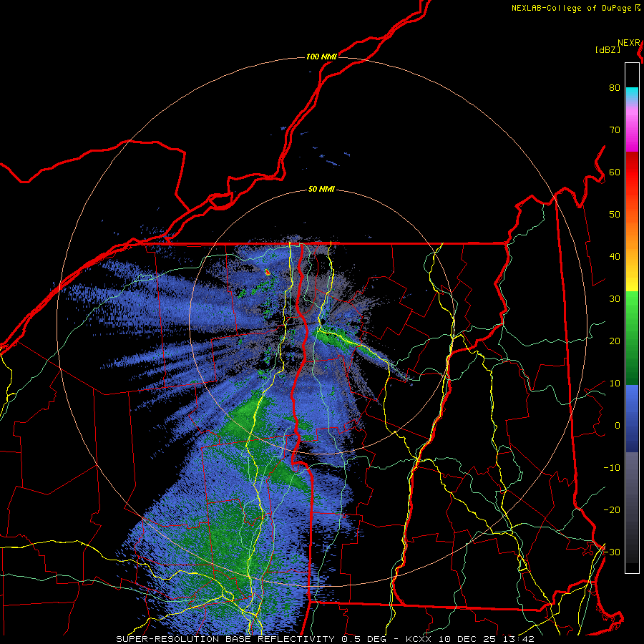Click the 0 value on the dBZ scale

click(x=618, y=426)
